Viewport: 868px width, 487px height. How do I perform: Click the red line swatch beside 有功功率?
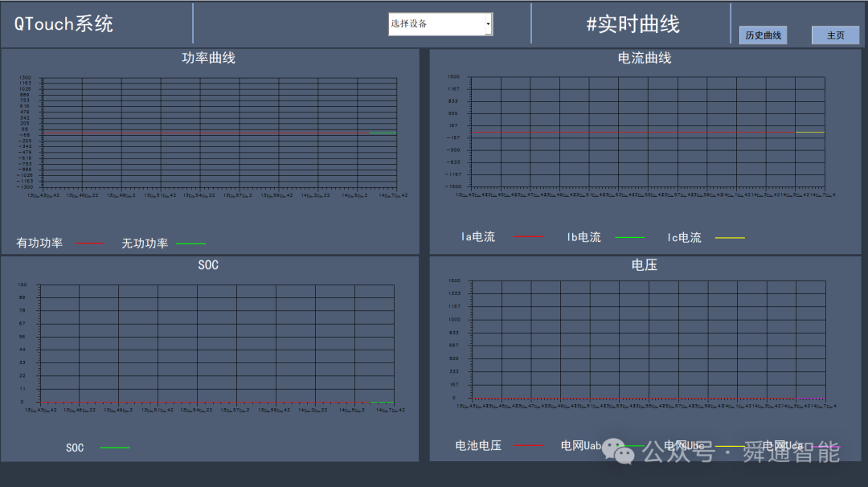pyautogui.click(x=90, y=243)
